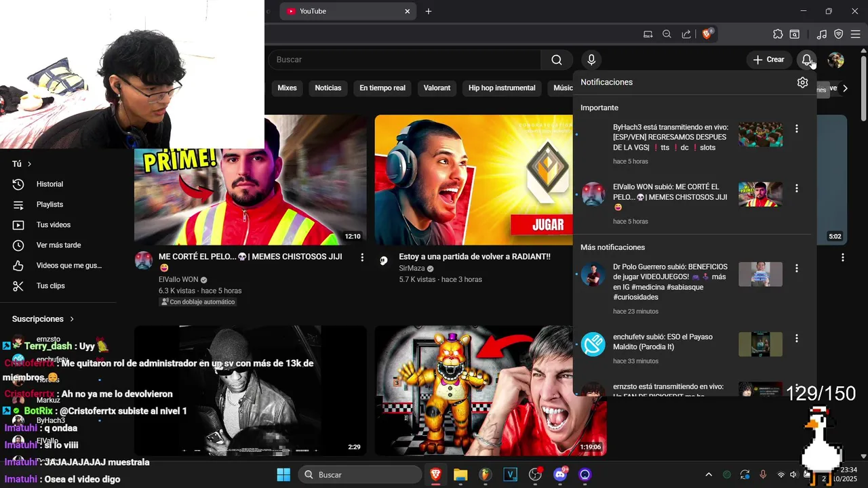The height and width of the screenshot is (488, 868).
Task: Open the Discord taskbar icon
Action: click(560, 474)
